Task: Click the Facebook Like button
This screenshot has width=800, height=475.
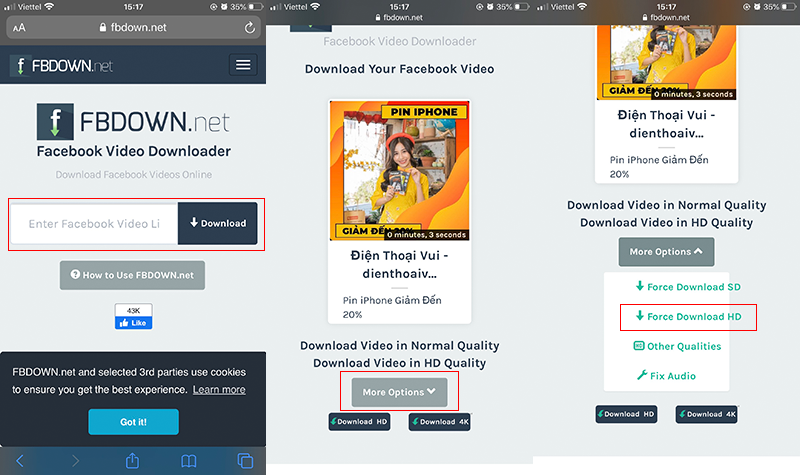Action: pyautogui.click(x=133, y=323)
